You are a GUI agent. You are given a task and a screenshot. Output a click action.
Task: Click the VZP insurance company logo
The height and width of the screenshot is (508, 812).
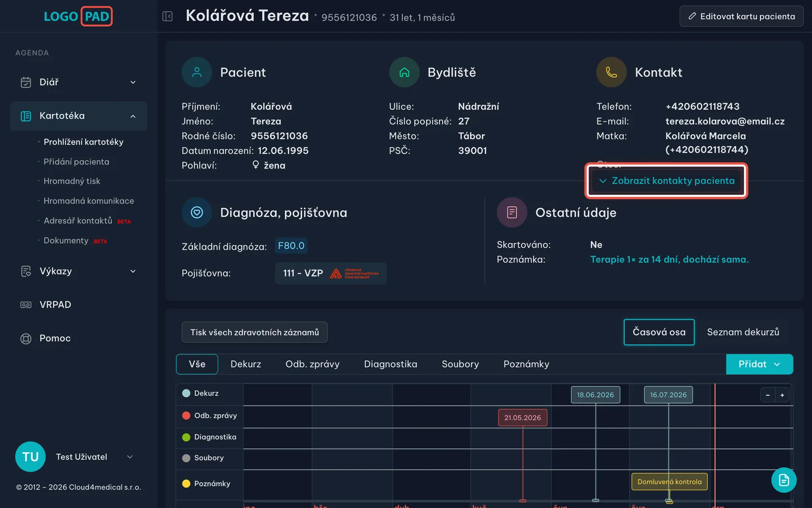354,273
